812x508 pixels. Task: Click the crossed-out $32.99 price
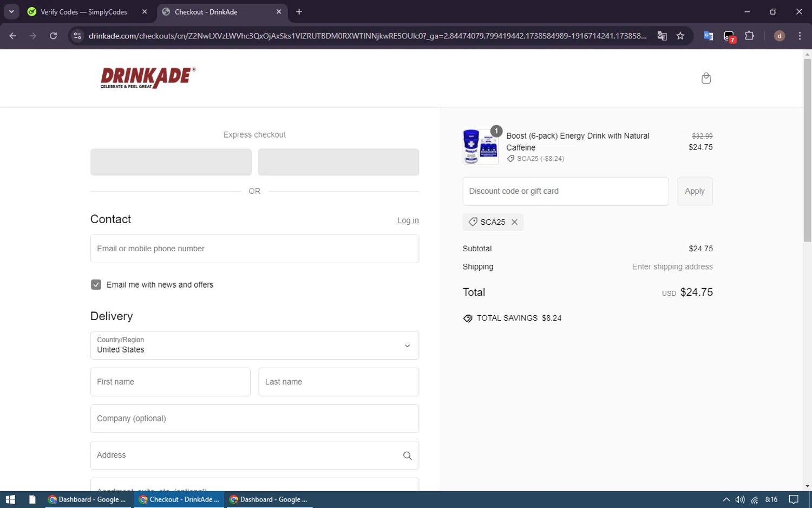pos(702,136)
